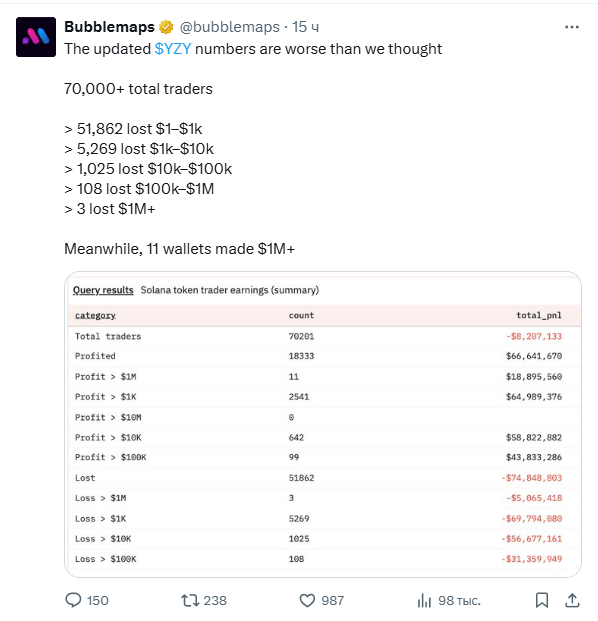The image size is (598, 621).
Task: Open the Bubblemaps profile avatar
Action: coord(36,37)
